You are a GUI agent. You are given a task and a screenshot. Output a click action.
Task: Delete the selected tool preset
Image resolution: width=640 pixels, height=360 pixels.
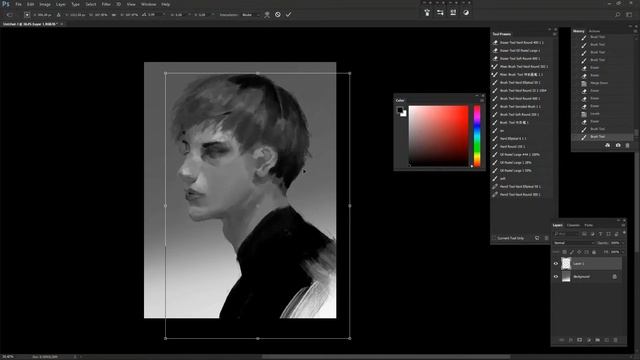pos(547,238)
